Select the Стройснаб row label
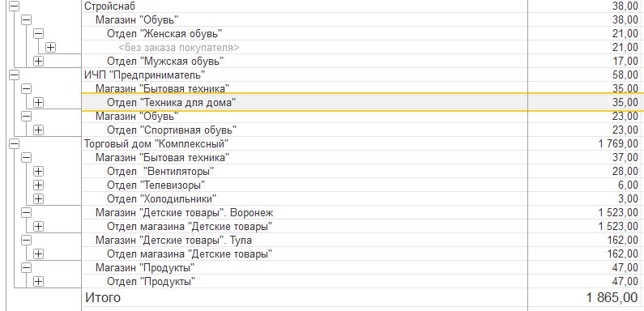The image size is (644, 311). pyautogui.click(x=109, y=6)
